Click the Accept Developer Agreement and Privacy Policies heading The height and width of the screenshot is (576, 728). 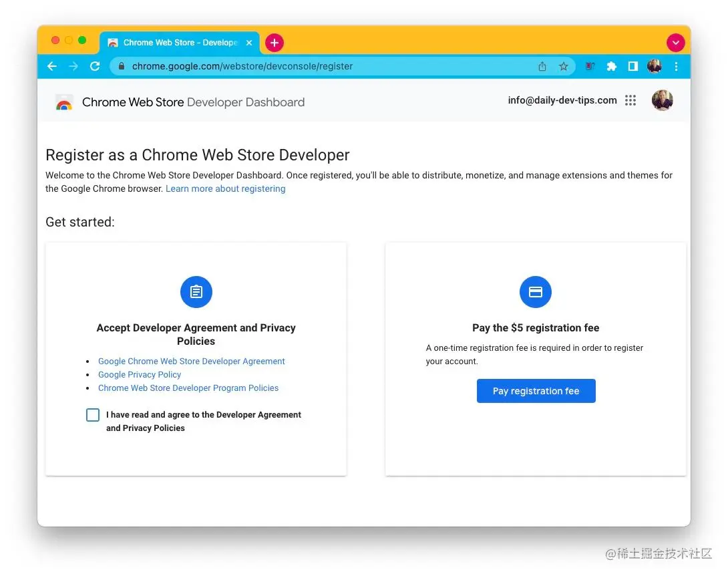click(x=196, y=335)
